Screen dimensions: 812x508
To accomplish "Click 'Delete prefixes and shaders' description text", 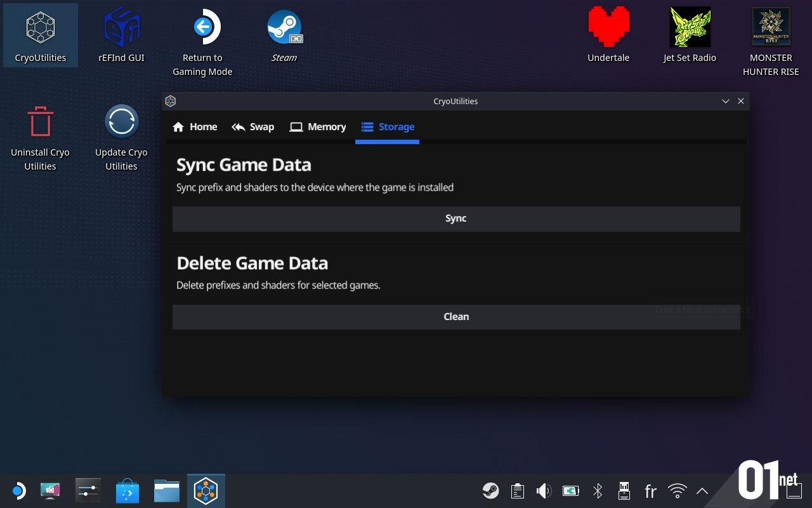I will (x=278, y=285).
